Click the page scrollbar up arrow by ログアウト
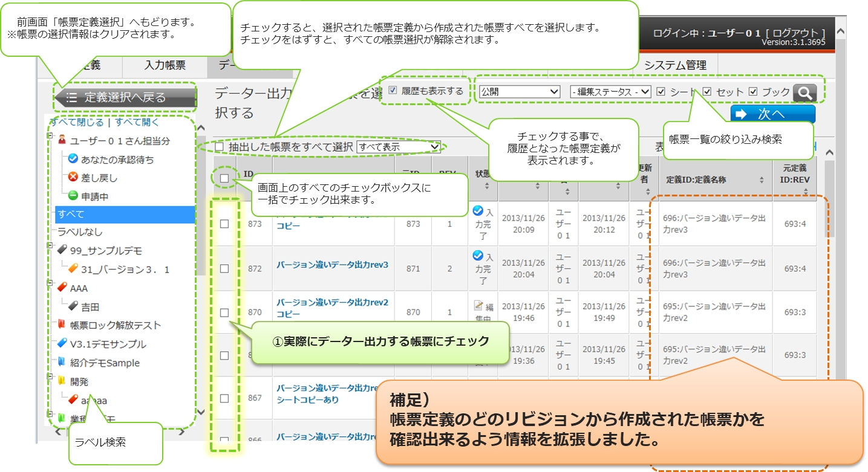This screenshot has height=472, width=868. [x=841, y=31]
